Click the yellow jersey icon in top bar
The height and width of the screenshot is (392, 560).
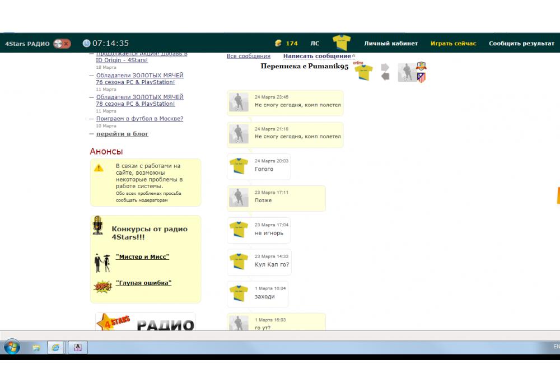tap(342, 43)
